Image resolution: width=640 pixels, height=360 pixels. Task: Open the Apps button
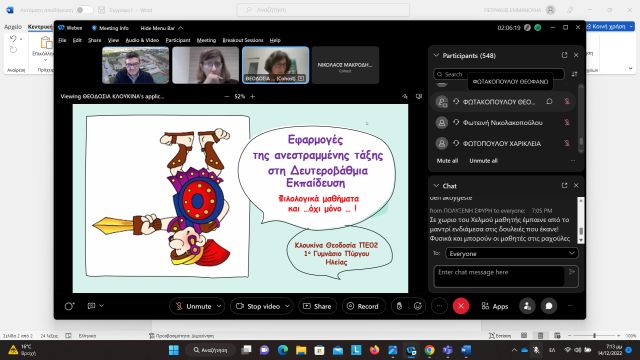495,306
